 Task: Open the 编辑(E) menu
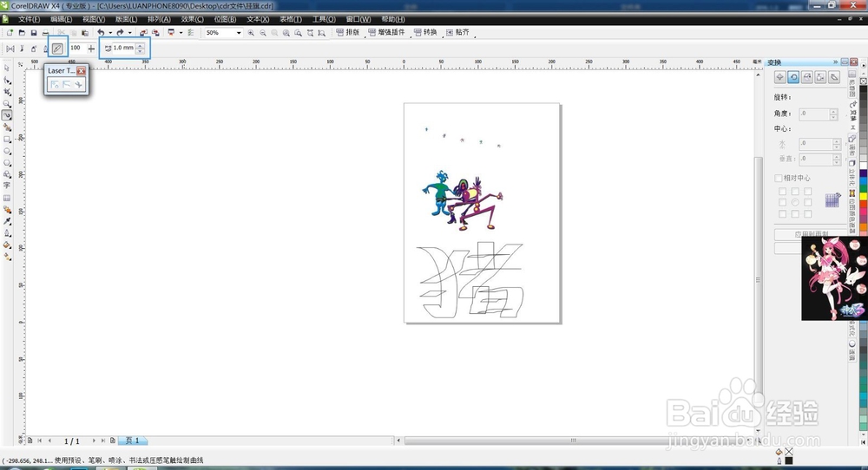[61, 19]
